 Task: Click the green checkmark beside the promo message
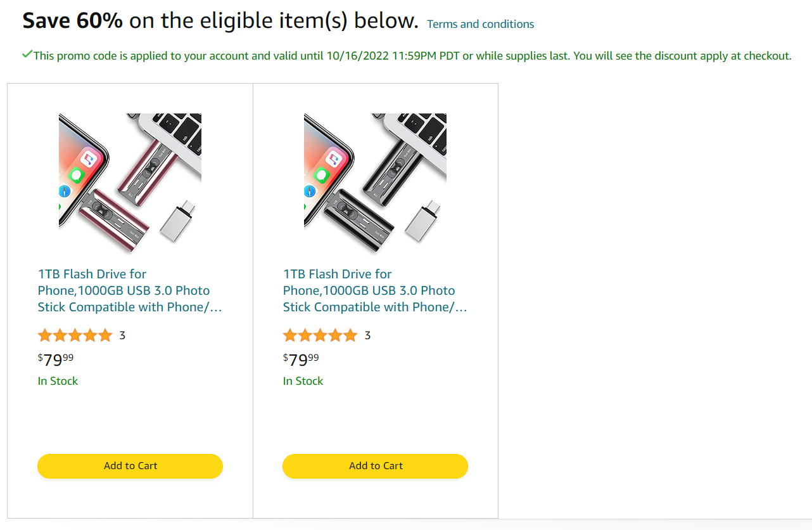point(27,55)
